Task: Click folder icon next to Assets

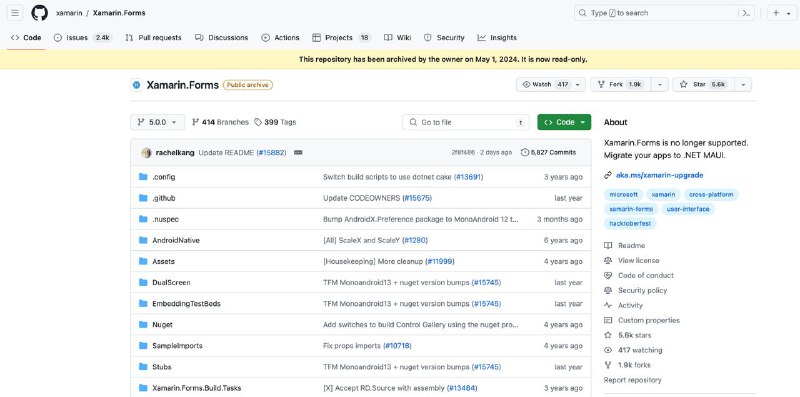Action: coord(143,261)
